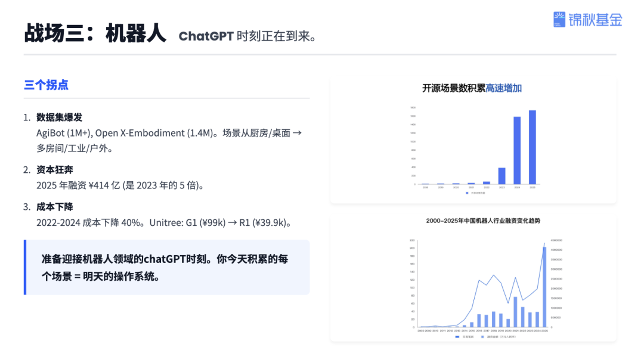Select the blue square legend icon under the bar chart

pyautogui.click(x=467, y=193)
